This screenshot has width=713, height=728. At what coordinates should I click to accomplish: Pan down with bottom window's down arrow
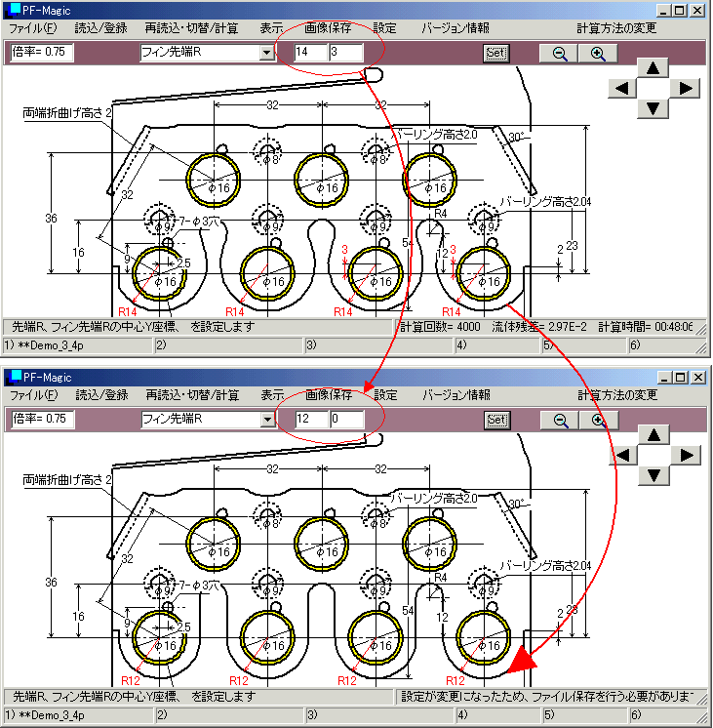(654, 475)
